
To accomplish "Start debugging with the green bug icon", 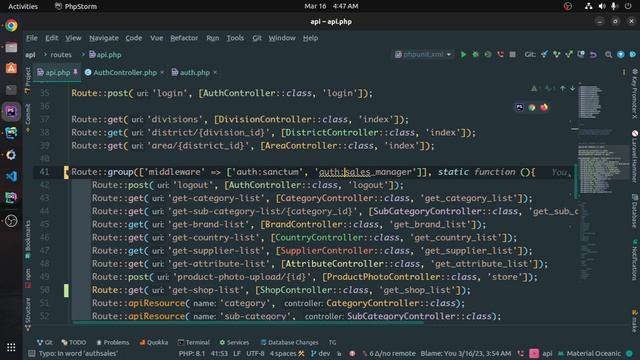I will [476, 54].
